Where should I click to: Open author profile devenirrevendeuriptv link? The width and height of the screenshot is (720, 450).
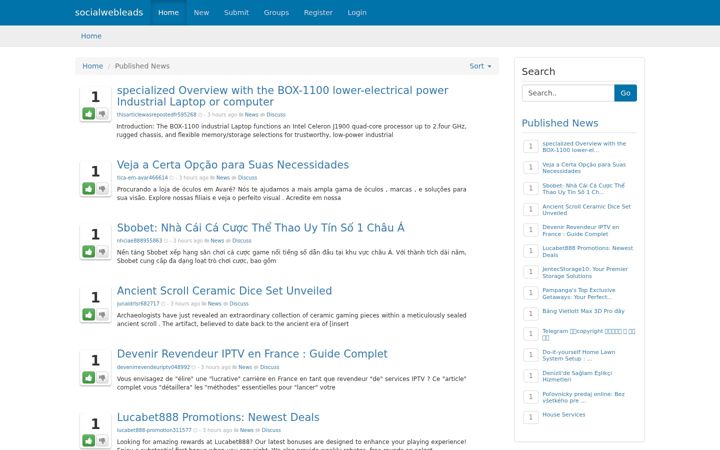point(153,367)
